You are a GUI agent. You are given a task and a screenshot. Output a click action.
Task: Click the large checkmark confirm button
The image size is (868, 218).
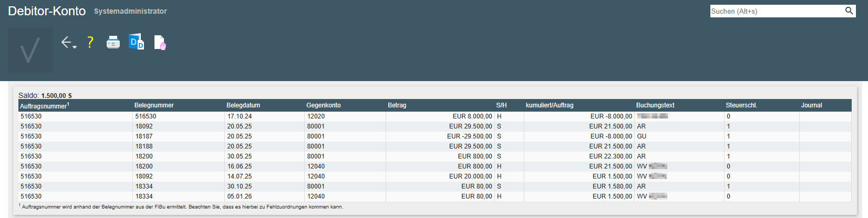pyautogui.click(x=30, y=50)
